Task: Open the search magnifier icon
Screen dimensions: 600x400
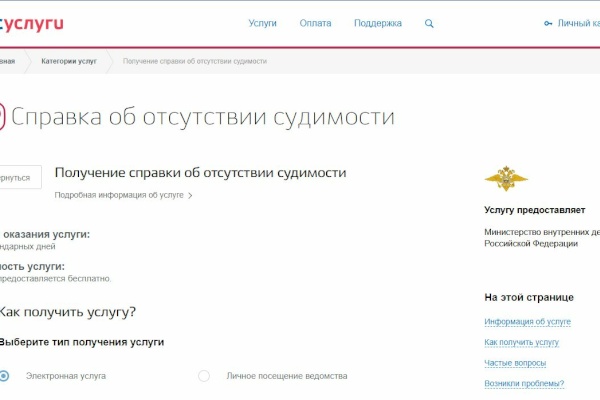Action: coord(429,24)
